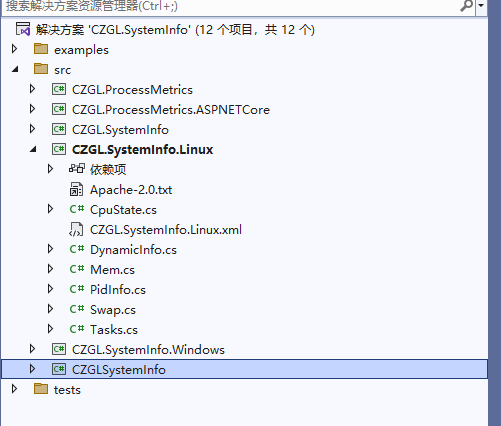Screen dimensions: 501x426
Task: Click the solution 'CZGL.SystemInfo' icon
Action: (x=23, y=29)
